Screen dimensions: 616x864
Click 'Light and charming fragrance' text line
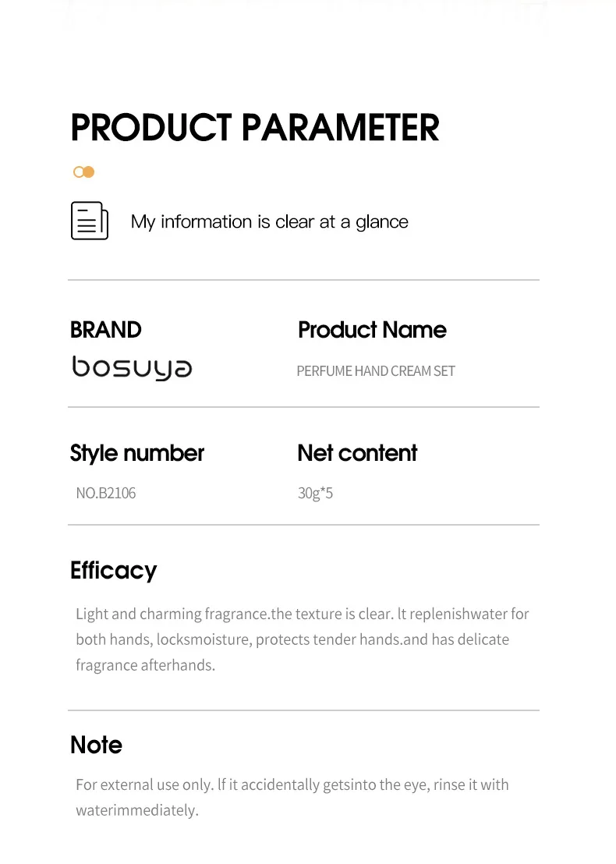(x=302, y=614)
